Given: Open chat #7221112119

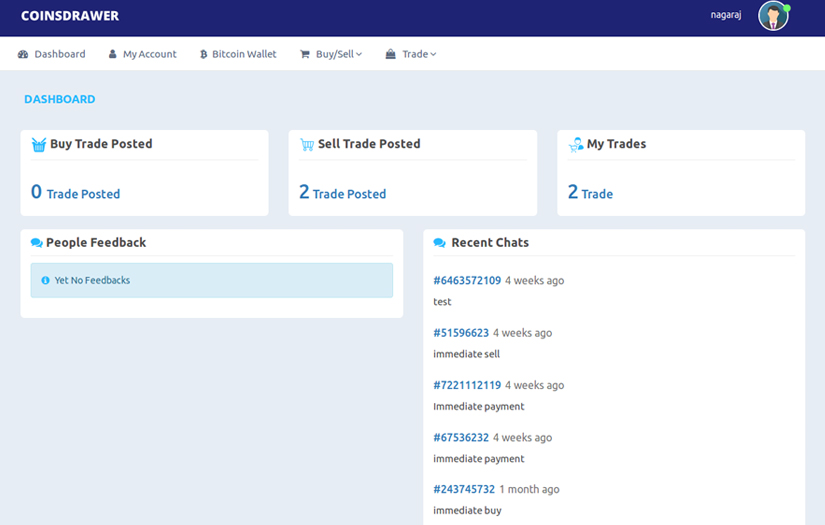Looking at the screenshot, I should pyautogui.click(x=467, y=386).
